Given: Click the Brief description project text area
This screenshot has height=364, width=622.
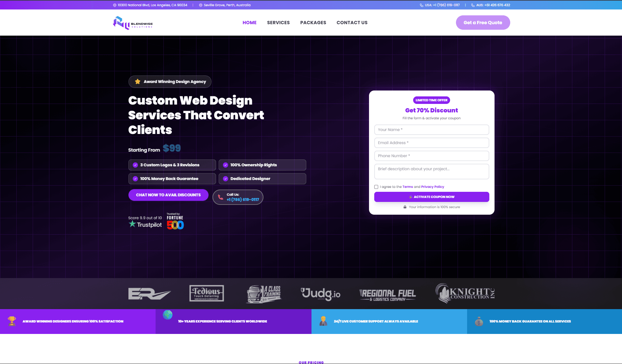Looking at the screenshot, I should (x=431, y=171).
